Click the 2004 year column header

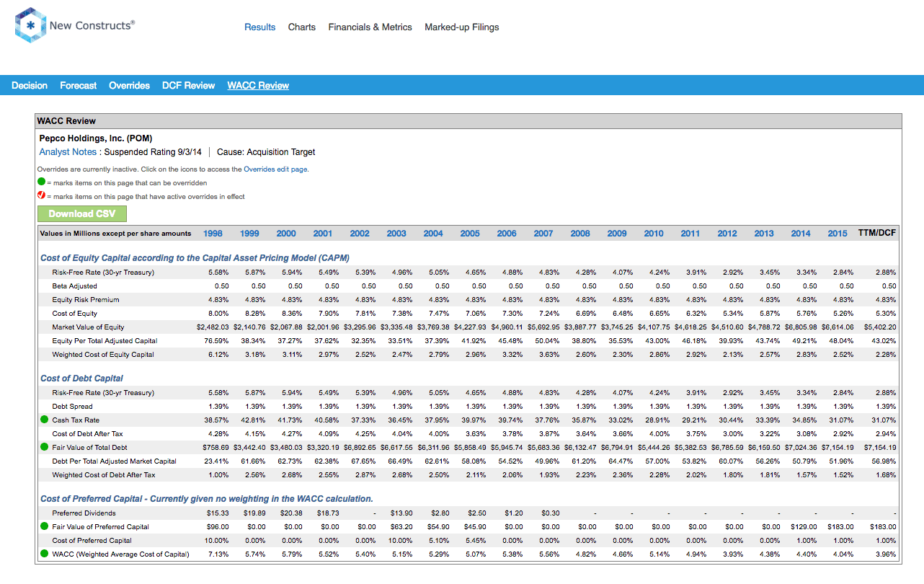point(433,234)
